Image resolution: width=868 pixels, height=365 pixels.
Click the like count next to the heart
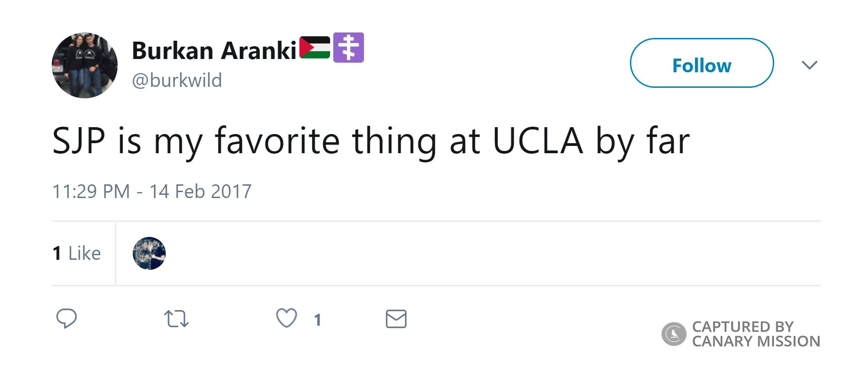pos(318,320)
